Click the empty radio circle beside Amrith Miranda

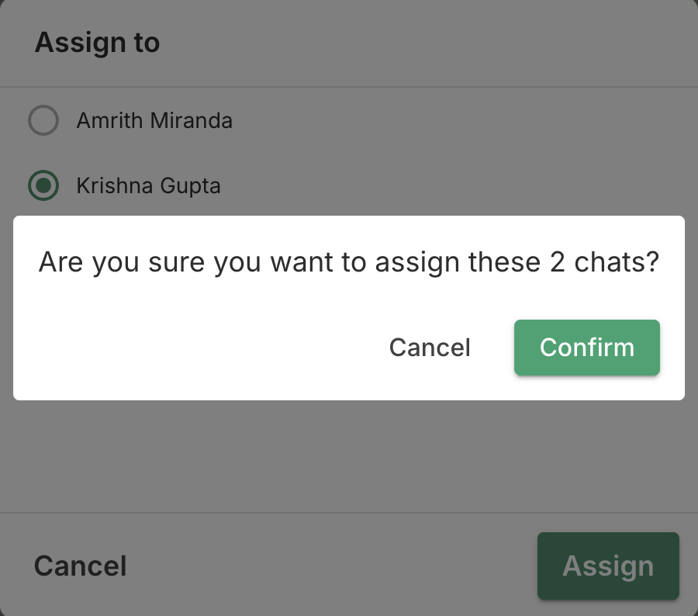tap(43, 121)
